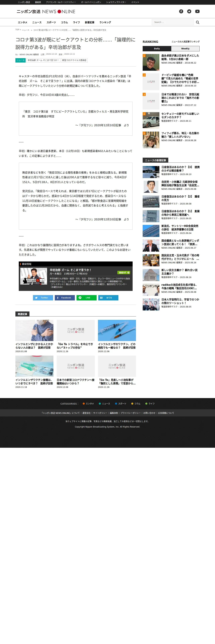Viewport: 215px width, 644px height.
Task: Click tag 辛坊治郎 ズーム そこまで言うか！
Action: [x=43, y=60]
